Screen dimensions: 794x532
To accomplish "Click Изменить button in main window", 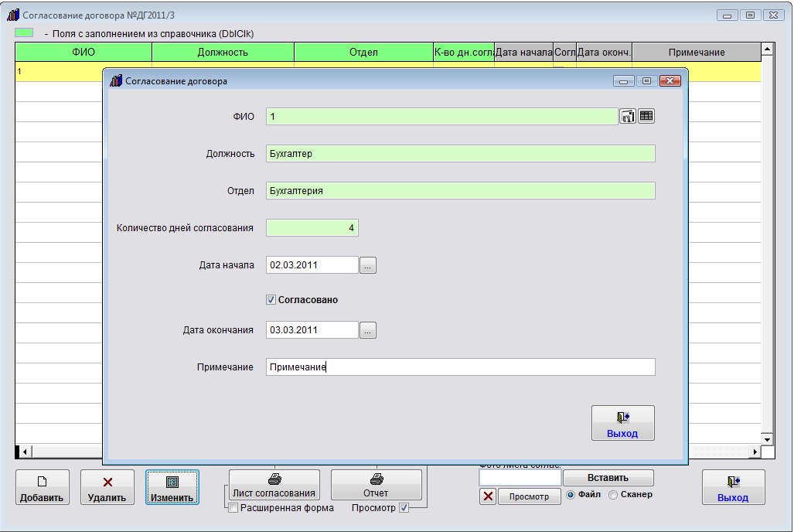I will [172, 487].
